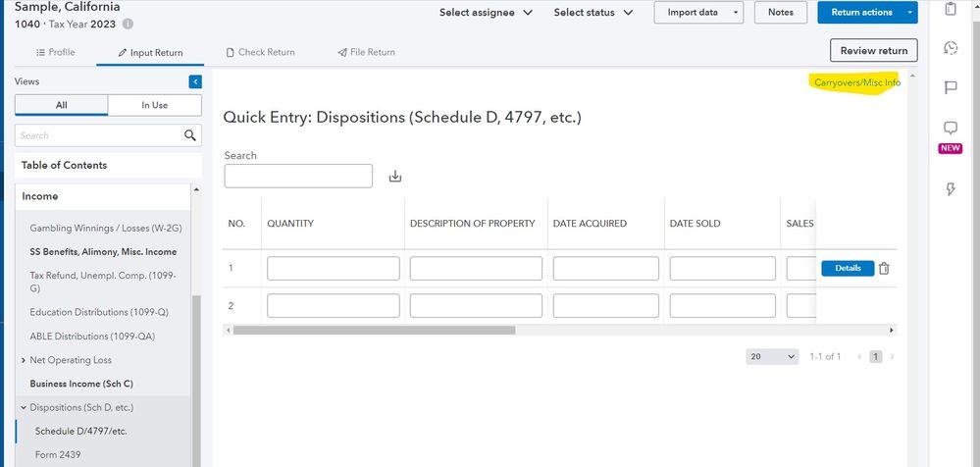Screen dimensions: 980x467
Task: Click the download icon next to Search field
Action: tap(395, 177)
